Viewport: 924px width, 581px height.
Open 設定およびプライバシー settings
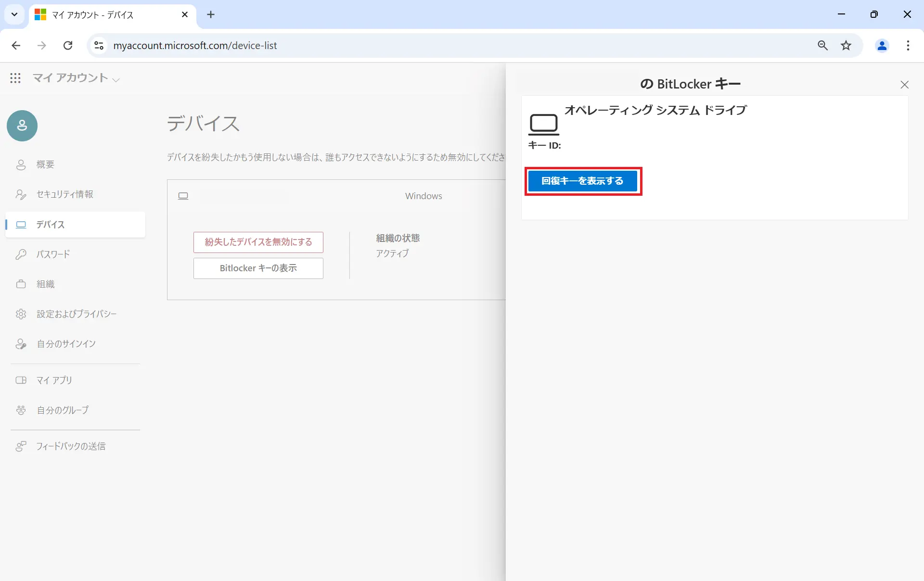76,314
